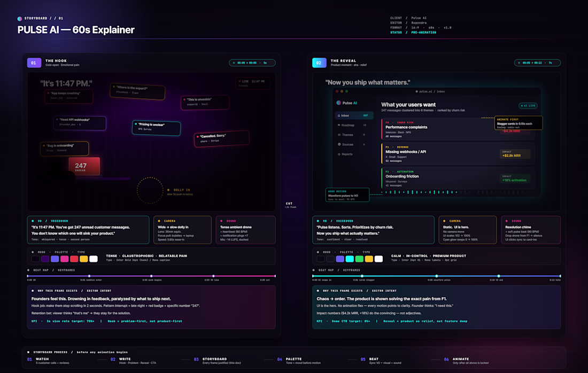
Task: Click the 01 purple frame badge
Action: 34,63
